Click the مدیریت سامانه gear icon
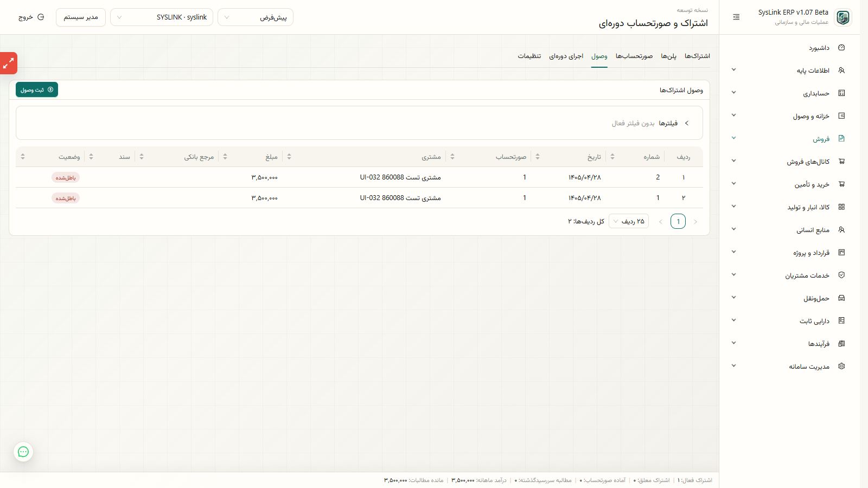This screenshot has width=868, height=488. 841,367
